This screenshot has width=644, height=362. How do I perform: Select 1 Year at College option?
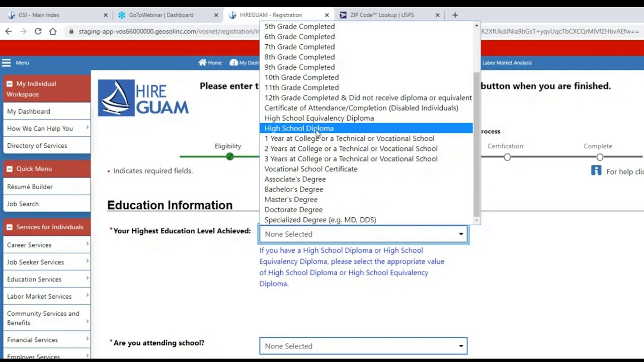(366, 138)
